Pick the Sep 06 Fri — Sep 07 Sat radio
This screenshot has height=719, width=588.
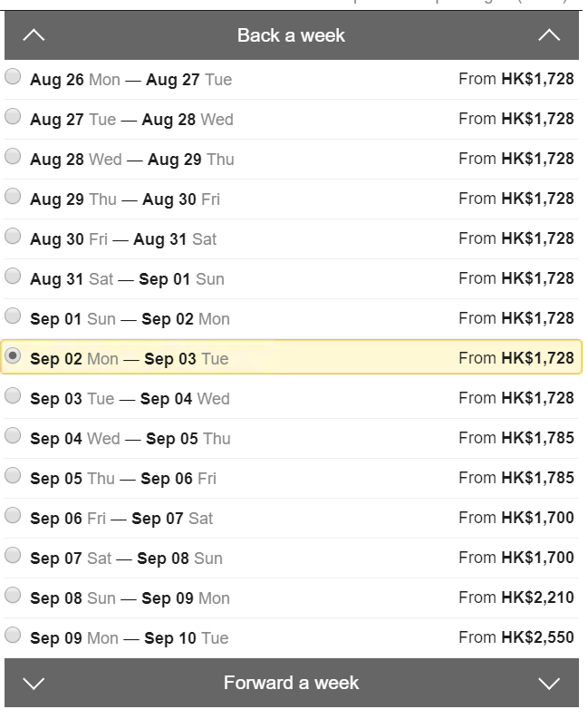click(x=13, y=515)
